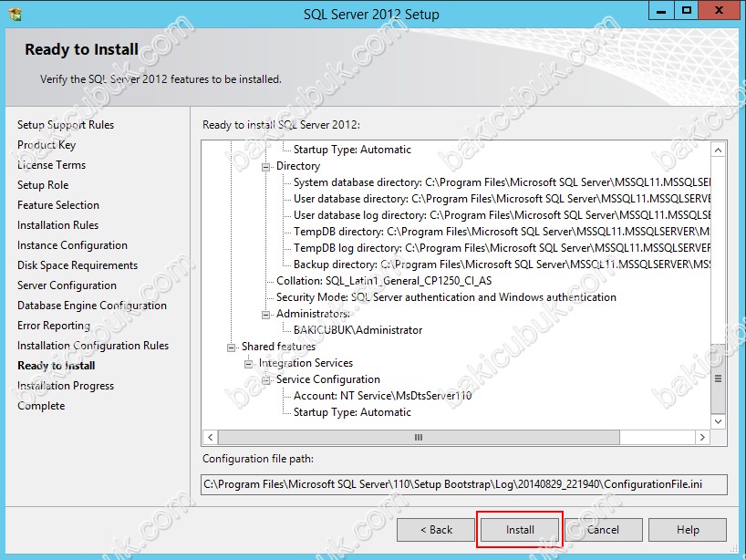Minimize the SQL Server 2012 Setup window
The image size is (746, 560).
pyautogui.click(x=661, y=10)
